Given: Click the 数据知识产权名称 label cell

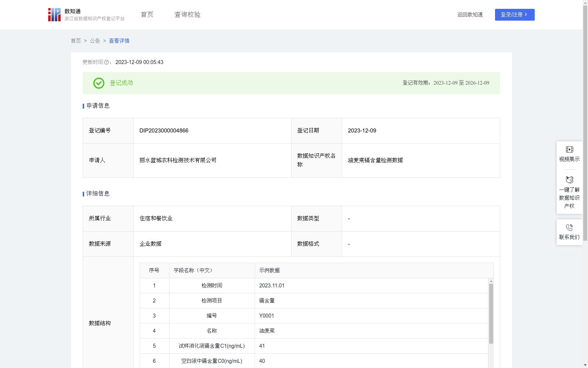Looking at the screenshot, I should [x=316, y=160].
